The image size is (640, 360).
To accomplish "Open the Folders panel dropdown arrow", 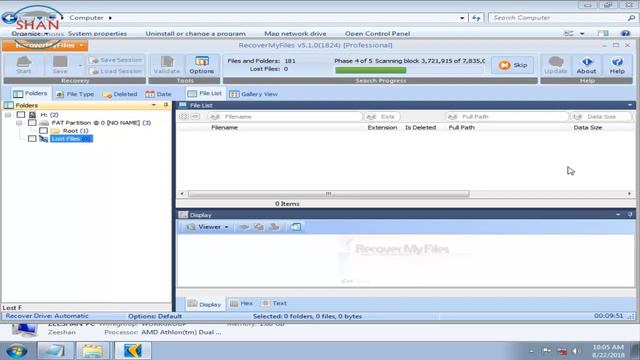I will click(x=154, y=105).
